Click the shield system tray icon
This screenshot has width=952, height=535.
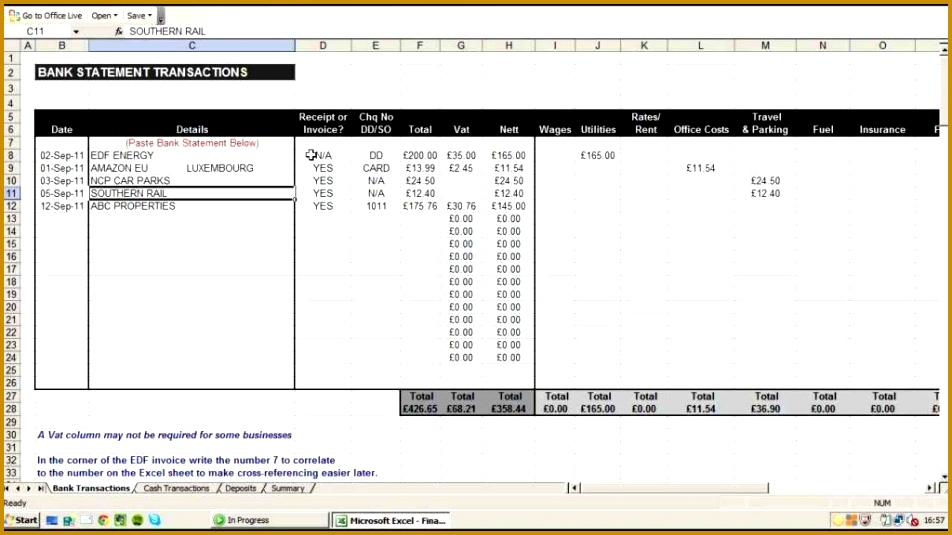point(865,520)
